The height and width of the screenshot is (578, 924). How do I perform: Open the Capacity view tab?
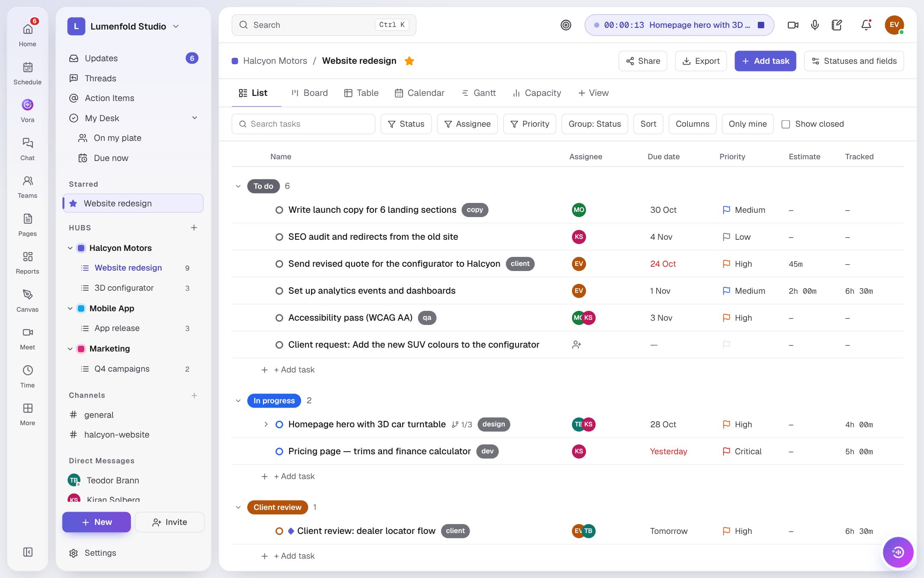click(537, 93)
